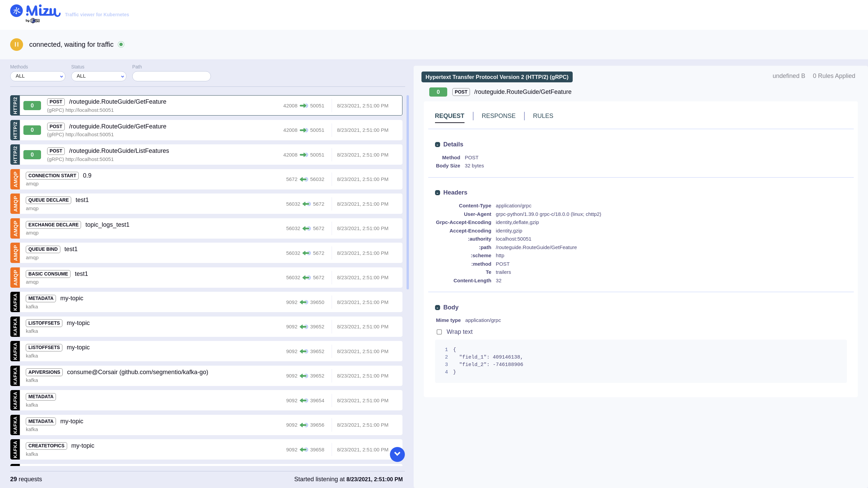Switch to the RESPONSE tab
The height and width of the screenshot is (488, 868).
(498, 116)
